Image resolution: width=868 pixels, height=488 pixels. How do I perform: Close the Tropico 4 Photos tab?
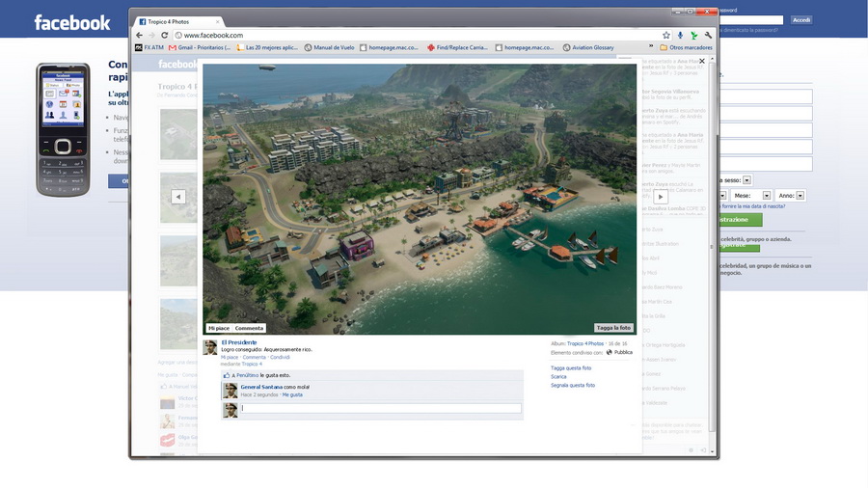point(218,21)
